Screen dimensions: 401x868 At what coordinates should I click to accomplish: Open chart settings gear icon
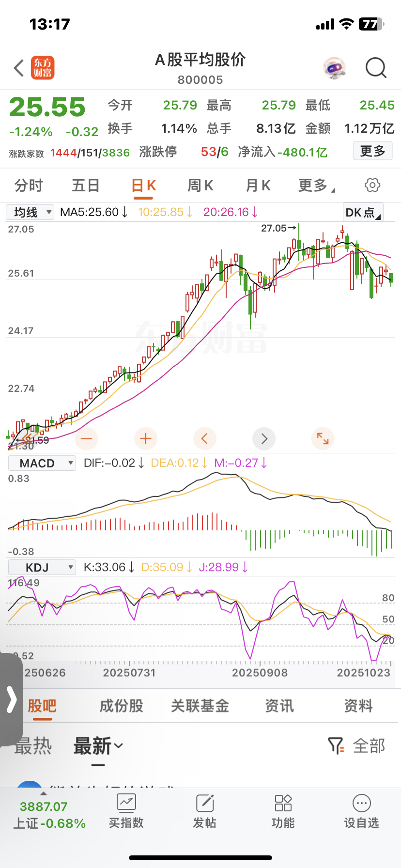pyautogui.click(x=372, y=185)
